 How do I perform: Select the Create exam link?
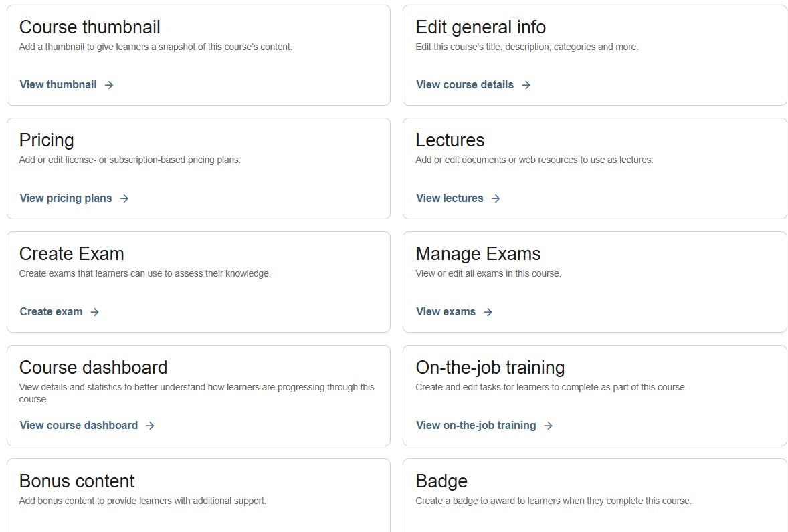[52, 312]
